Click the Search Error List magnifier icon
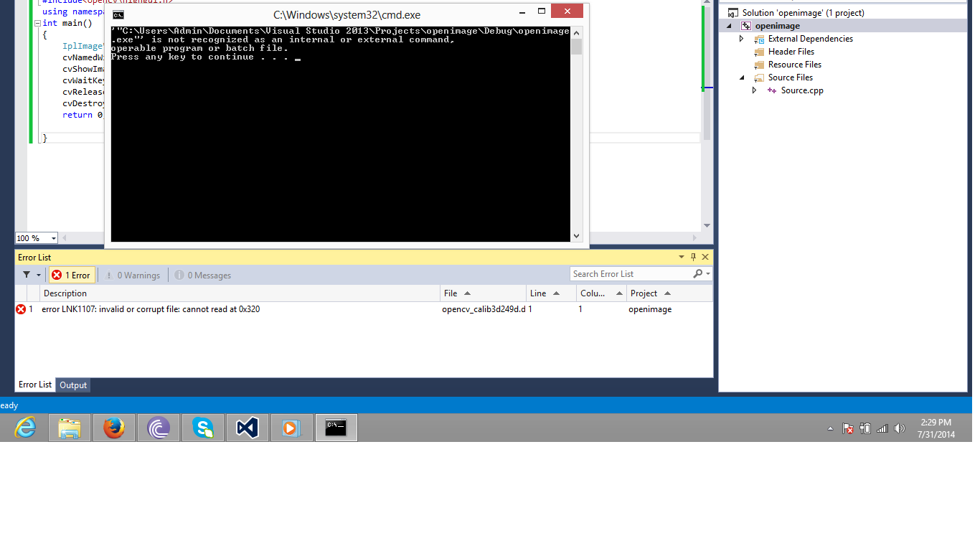This screenshot has height=551, width=980. point(697,274)
